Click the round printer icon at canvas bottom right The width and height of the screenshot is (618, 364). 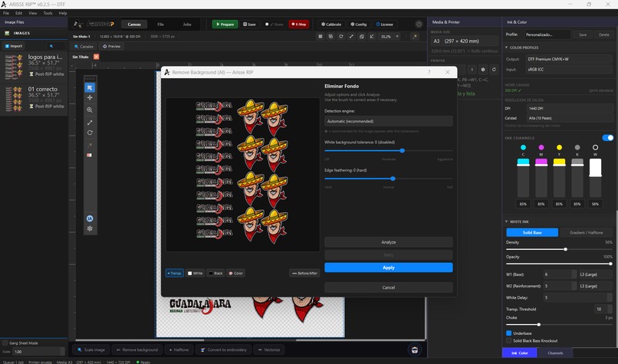(x=415, y=349)
